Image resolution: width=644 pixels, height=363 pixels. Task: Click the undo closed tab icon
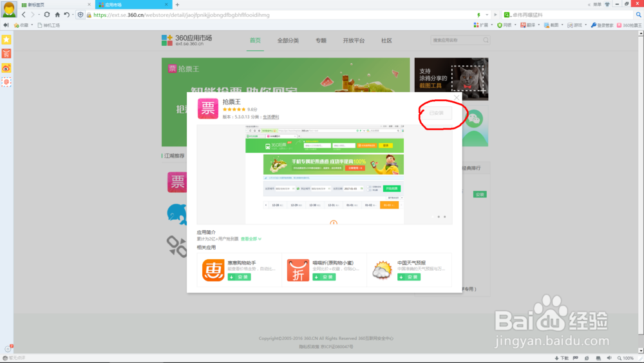coord(66,15)
